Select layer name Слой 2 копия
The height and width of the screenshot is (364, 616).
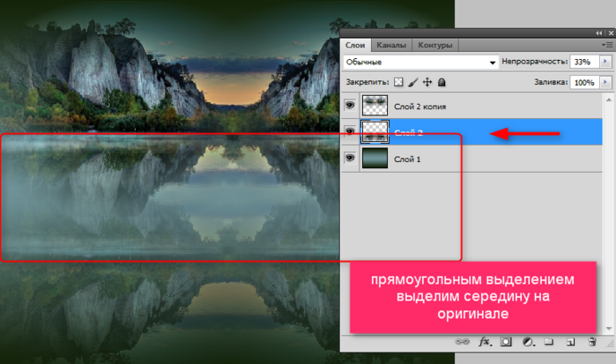420,107
